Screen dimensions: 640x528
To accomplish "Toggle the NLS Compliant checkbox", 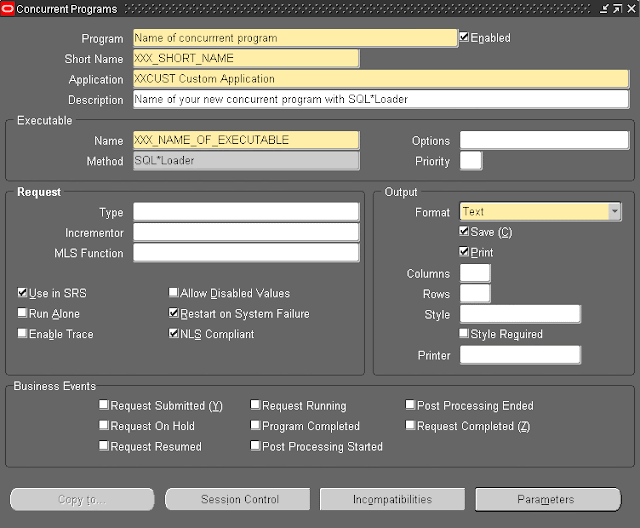I will click(x=173, y=333).
